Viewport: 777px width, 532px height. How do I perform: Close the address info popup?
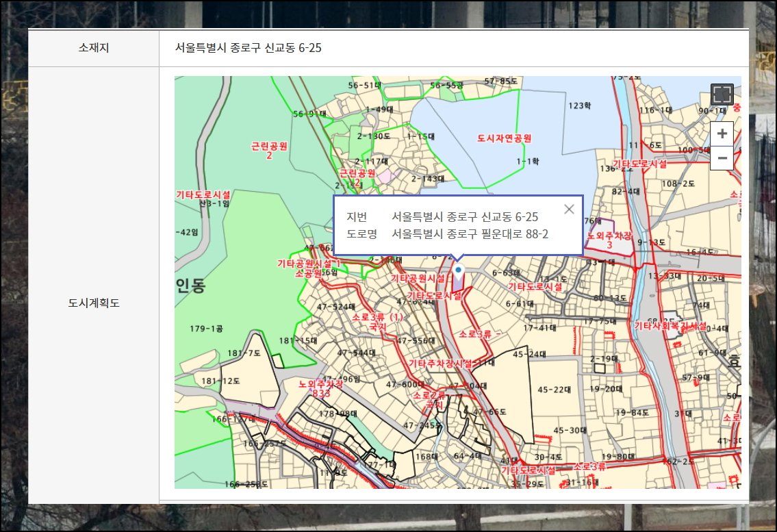[569, 210]
